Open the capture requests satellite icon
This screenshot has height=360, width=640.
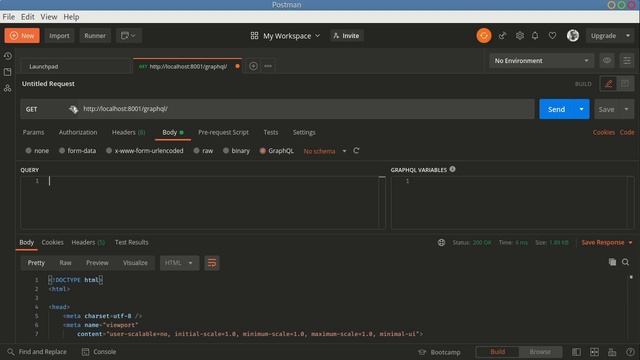coord(502,36)
